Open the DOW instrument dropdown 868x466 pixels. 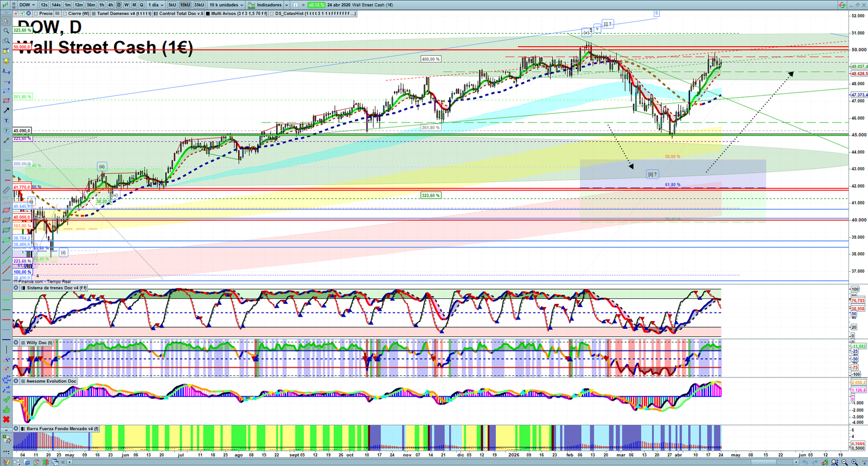click(x=27, y=5)
